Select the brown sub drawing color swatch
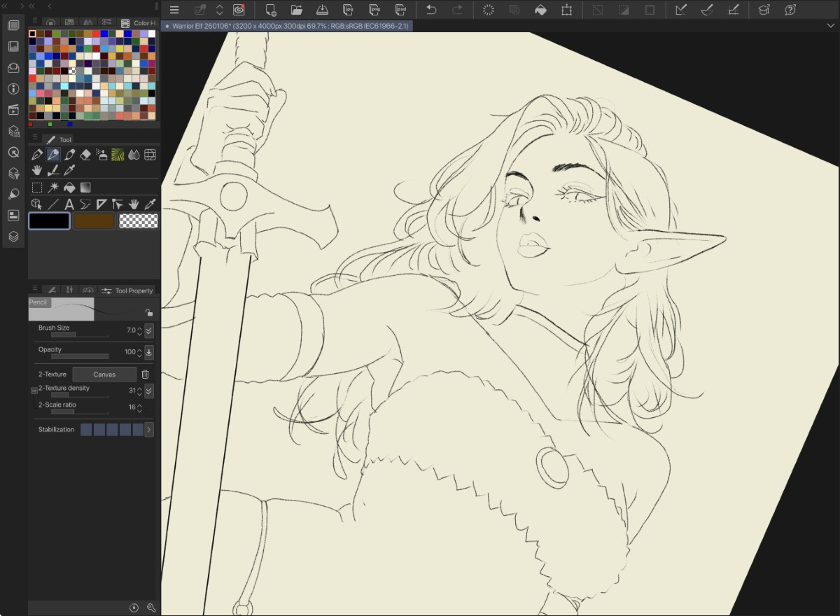The width and height of the screenshot is (840, 616). coord(94,221)
